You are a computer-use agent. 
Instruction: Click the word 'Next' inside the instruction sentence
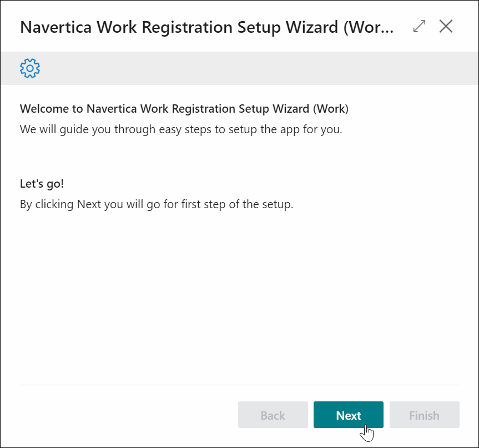pos(89,204)
